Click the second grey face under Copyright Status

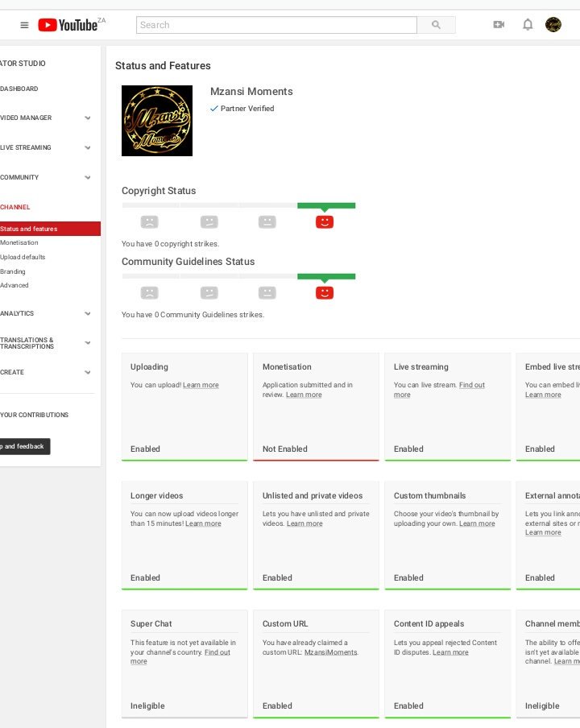[209, 222]
